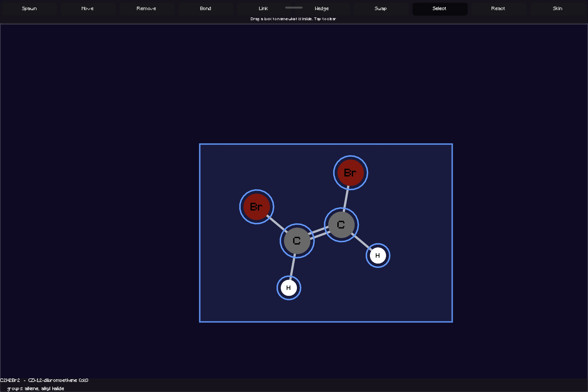
Task: Click the bond between upper Br and carbon
Action: pyautogui.click(x=346, y=199)
